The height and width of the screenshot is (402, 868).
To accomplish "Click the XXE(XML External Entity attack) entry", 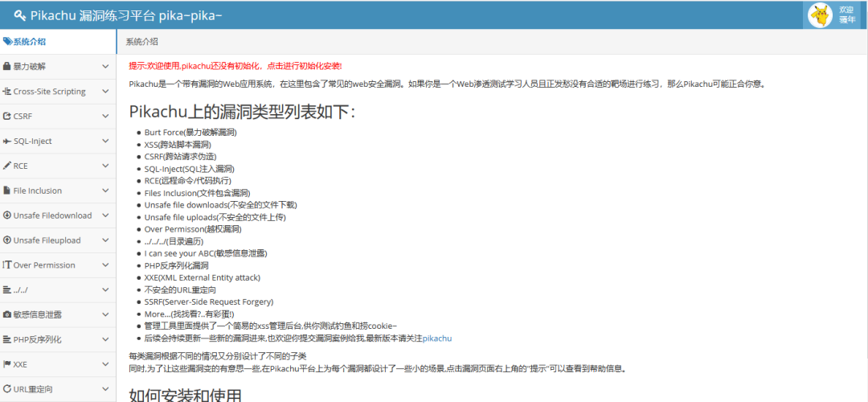I will (202, 277).
